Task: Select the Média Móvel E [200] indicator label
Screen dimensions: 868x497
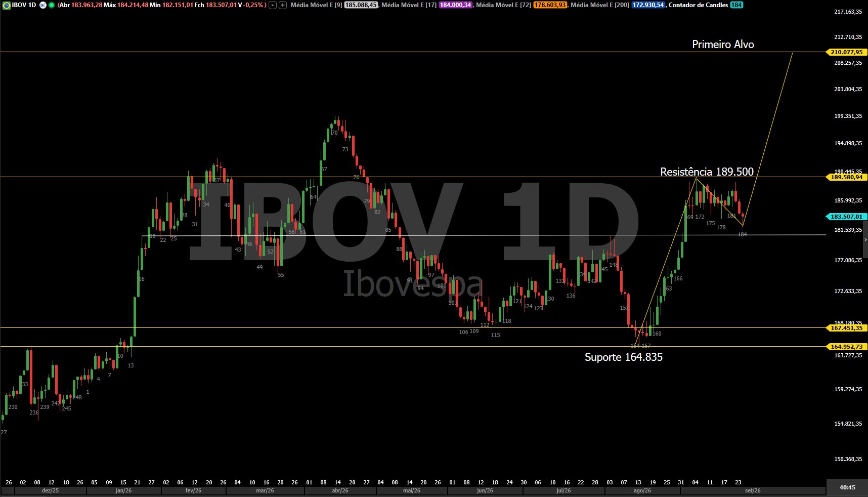Action: pyautogui.click(x=600, y=5)
